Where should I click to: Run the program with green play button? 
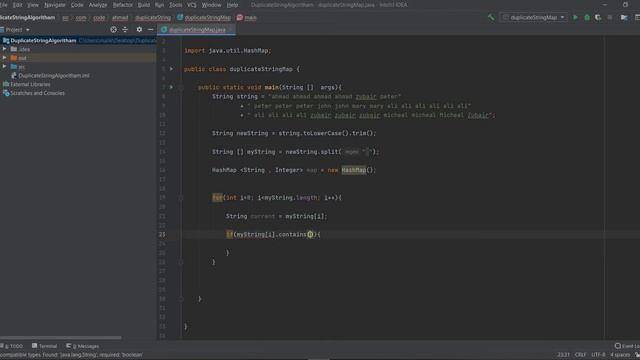[x=576, y=18]
